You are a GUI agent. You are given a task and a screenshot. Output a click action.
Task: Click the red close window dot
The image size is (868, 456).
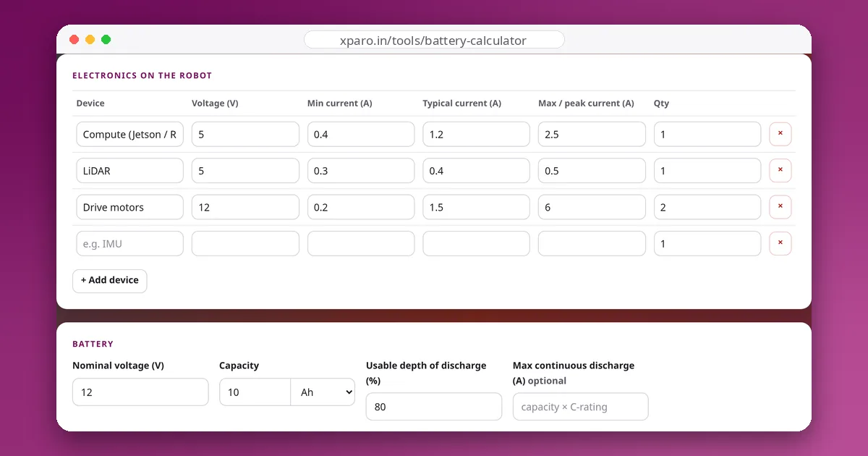click(74, 40)
